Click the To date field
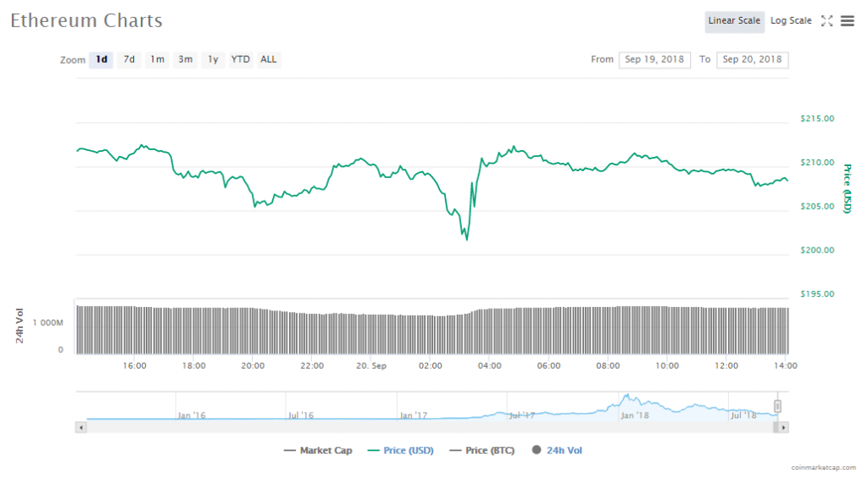The height and width of the screenshot is (479, 868). [752, 60]
